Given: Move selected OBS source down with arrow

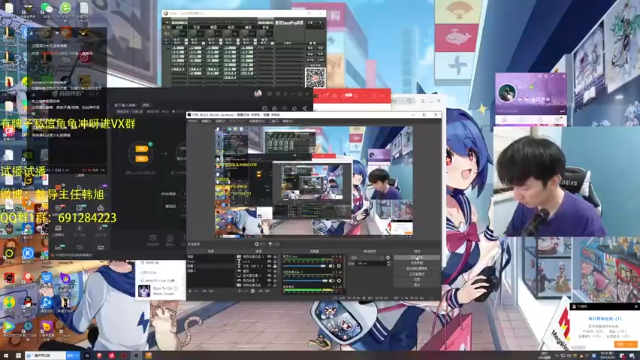Looking at the screenshot, I should pos(267,291).
